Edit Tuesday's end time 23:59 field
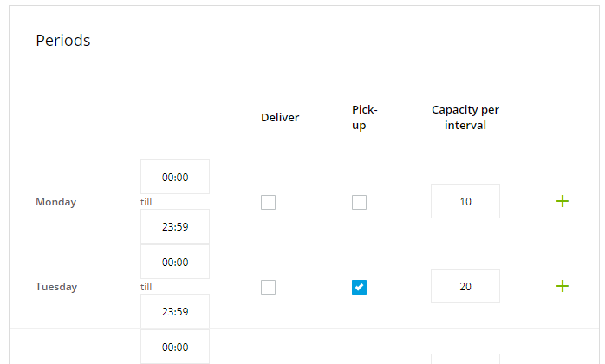The image size is (605, 364). coord(175,312)
